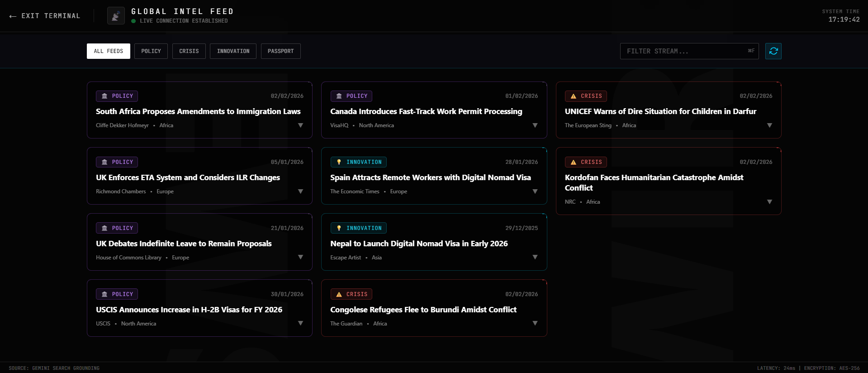Viewport: 868px width, 373px height.
Task: Open headline UNICEF Warns of Dire Situation in Darfur
Action: 660,111
